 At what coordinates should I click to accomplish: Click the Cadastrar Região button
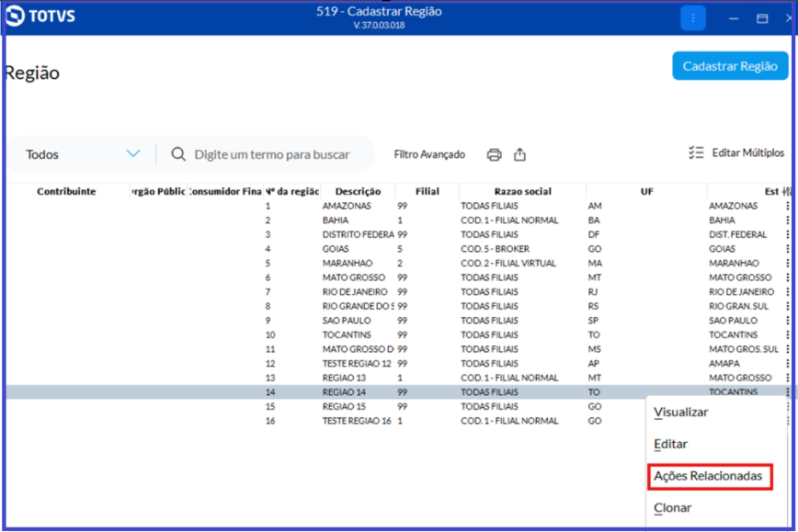[730, 65]
